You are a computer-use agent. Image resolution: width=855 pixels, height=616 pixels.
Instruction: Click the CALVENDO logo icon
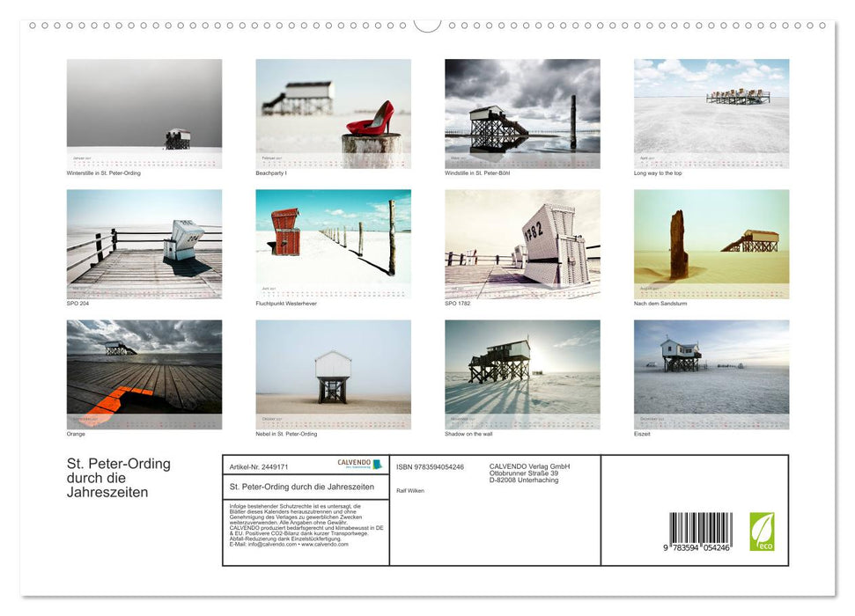click(x=359, y=464)
